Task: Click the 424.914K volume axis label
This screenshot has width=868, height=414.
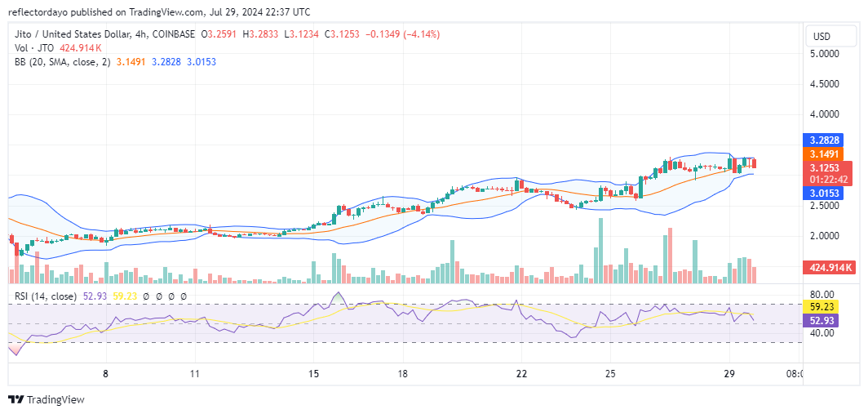Action: (827, 268)
